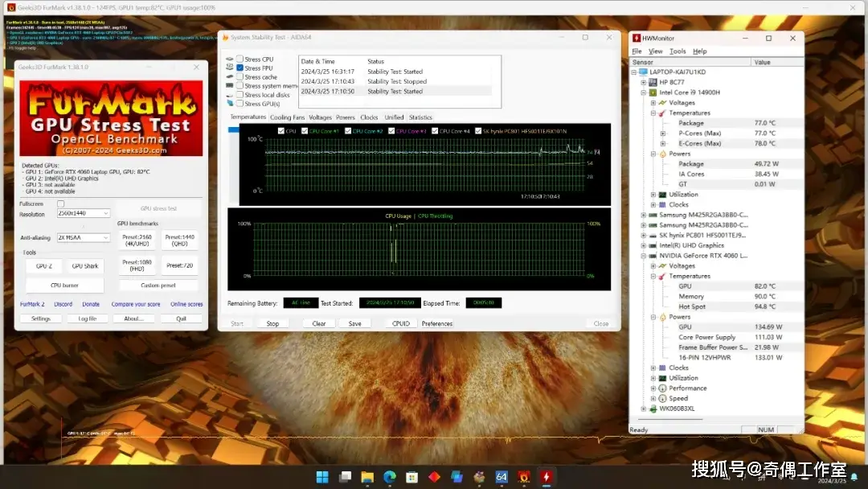
Task: Uncheck CPU Core #1 graph checkbox
Action: 305,131
